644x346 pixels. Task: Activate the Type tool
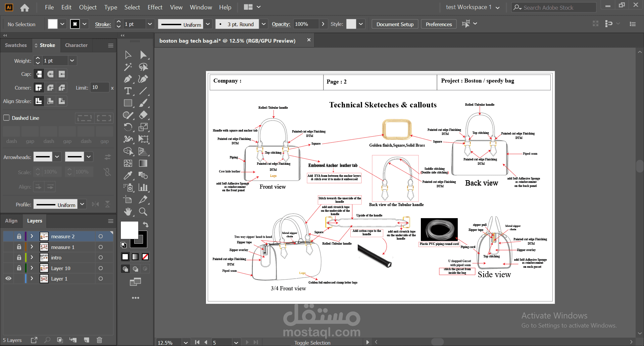(x=128, y=91)
